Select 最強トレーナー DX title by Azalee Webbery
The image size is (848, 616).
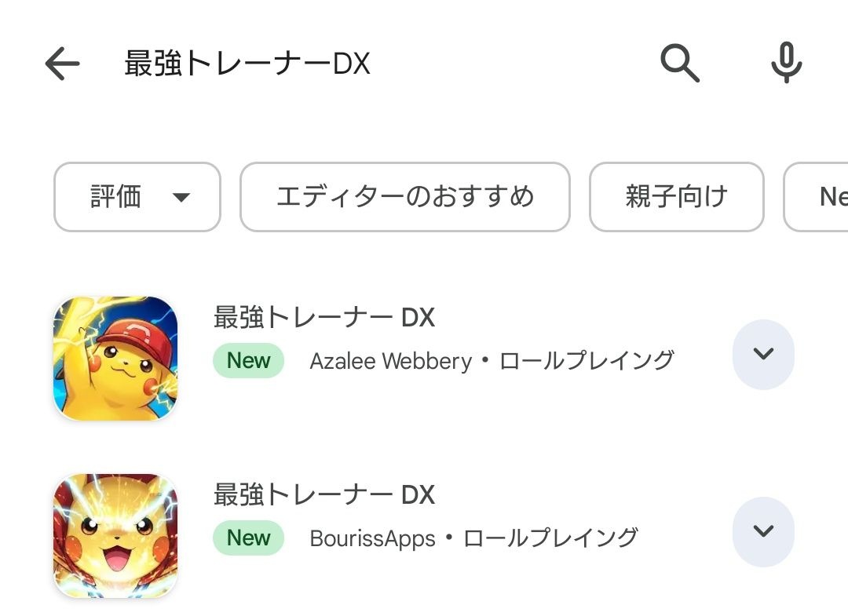[x=323, y=318]
